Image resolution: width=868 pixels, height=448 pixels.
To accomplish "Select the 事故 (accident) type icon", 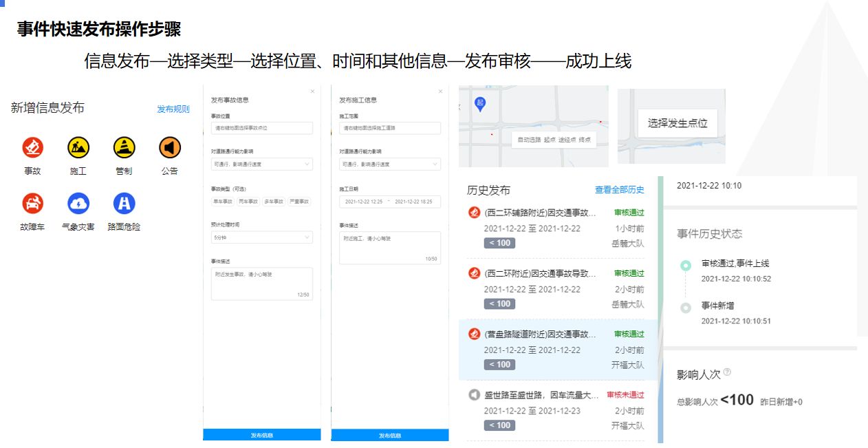I will (32, 147).
